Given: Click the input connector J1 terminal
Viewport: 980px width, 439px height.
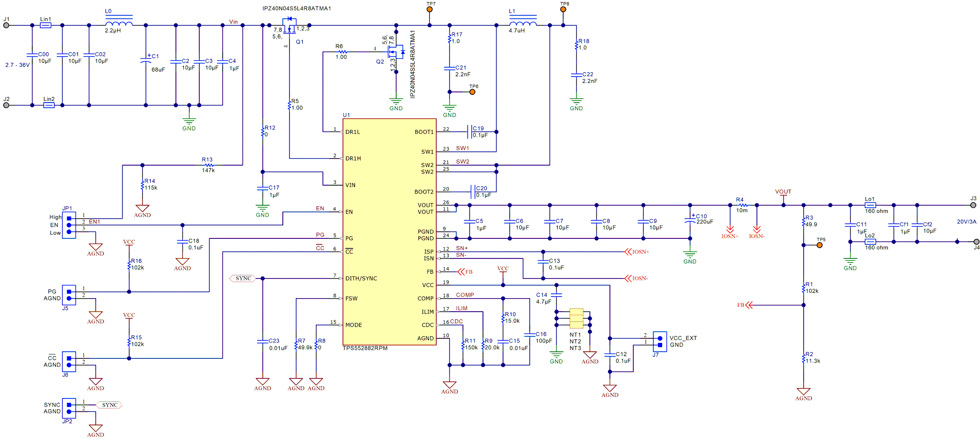Looking at the screenshot, I should (7, 26).
